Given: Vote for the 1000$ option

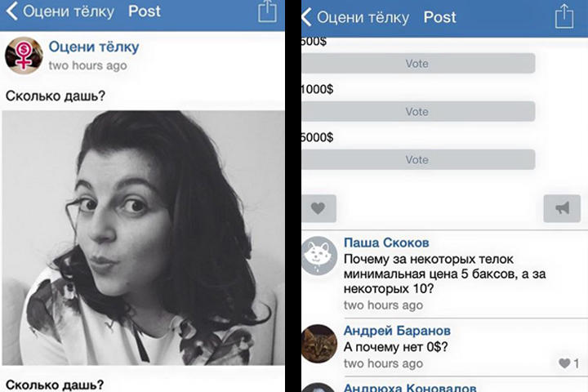Looking at the screenshot, I should coord(418,111).
